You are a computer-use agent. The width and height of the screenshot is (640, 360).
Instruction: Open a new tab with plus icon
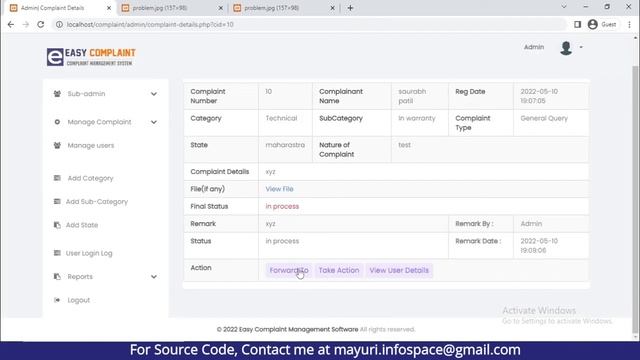350,8
